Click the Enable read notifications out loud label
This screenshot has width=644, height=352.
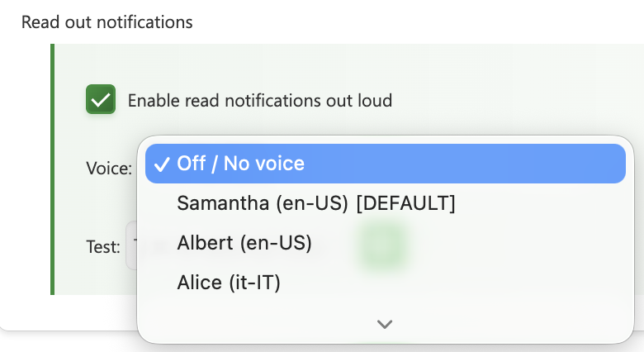tap(259, 102)
